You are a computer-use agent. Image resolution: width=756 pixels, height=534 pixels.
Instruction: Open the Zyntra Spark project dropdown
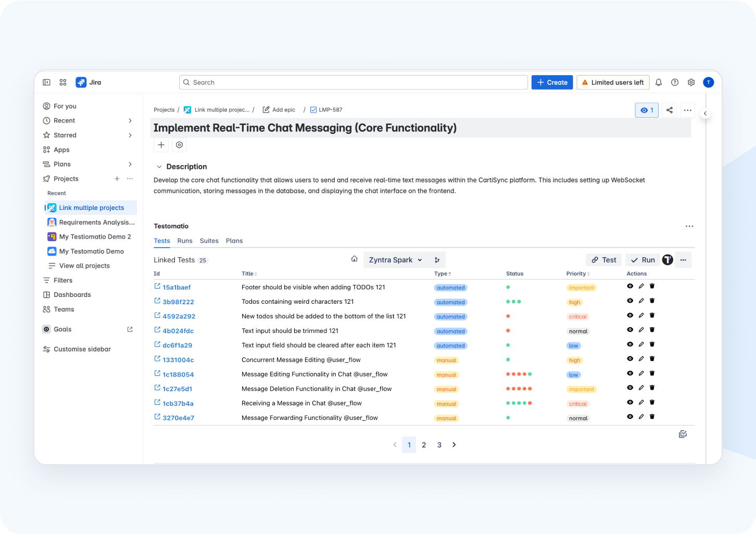point(395,260)
